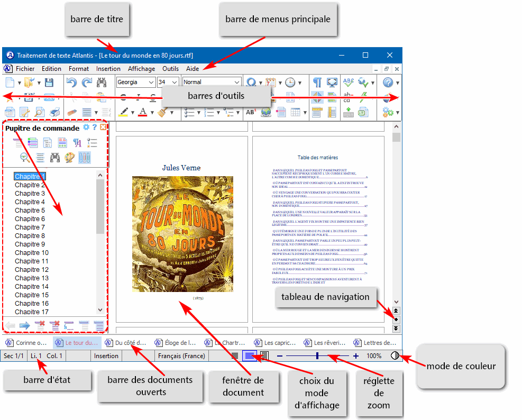Insert table using the grid icon
This screenshot has width=522, height=420.
[x=295, y=112]
